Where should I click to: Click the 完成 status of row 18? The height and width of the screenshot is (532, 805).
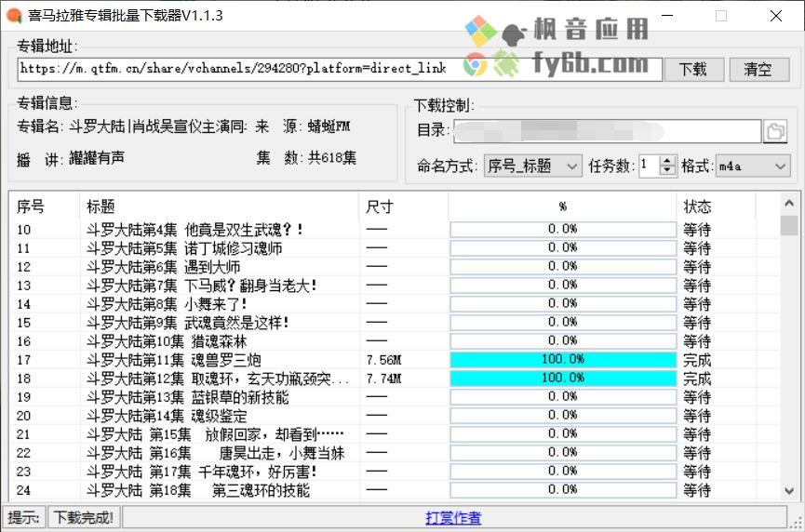point(697,379)
